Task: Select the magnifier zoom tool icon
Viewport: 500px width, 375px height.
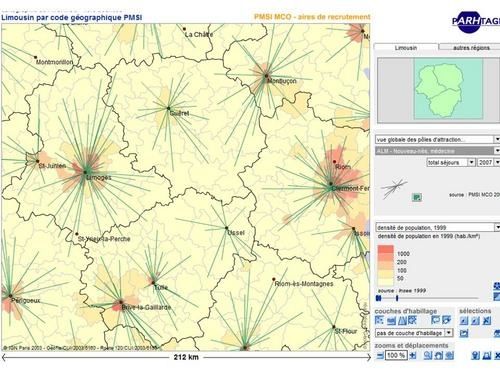Action: [428, 355]
